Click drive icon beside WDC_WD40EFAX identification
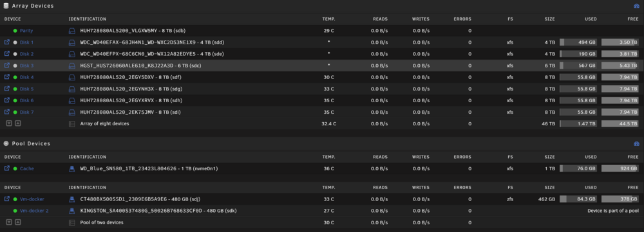 pyautogui.click(x=72, y=42)
